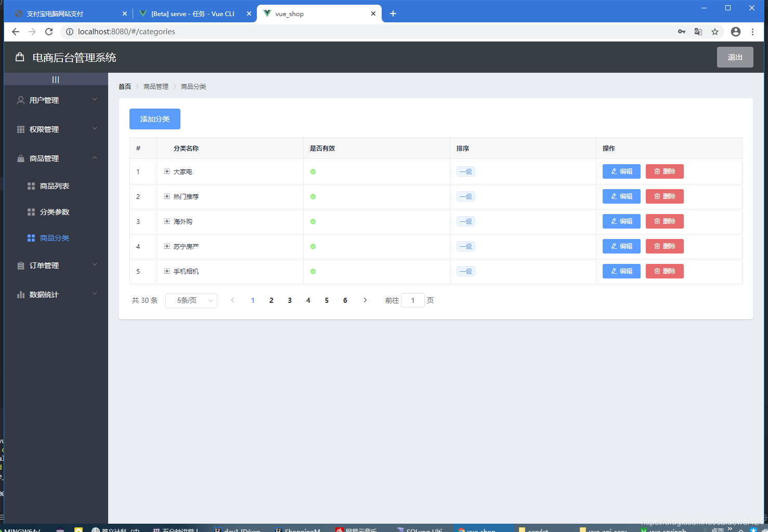Click the password key icon in the address bar
The height and width of the screenshot is (532, 768).
682,32
